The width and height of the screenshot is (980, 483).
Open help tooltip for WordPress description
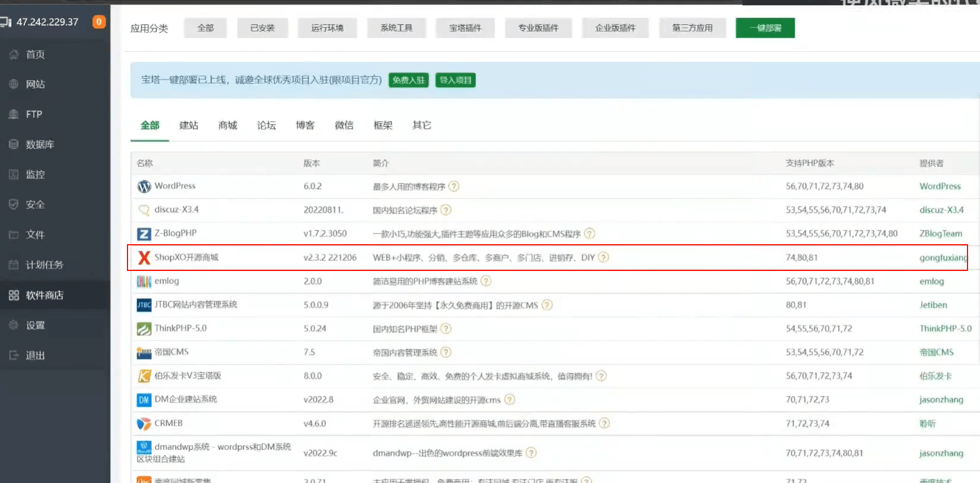point(454,186)
